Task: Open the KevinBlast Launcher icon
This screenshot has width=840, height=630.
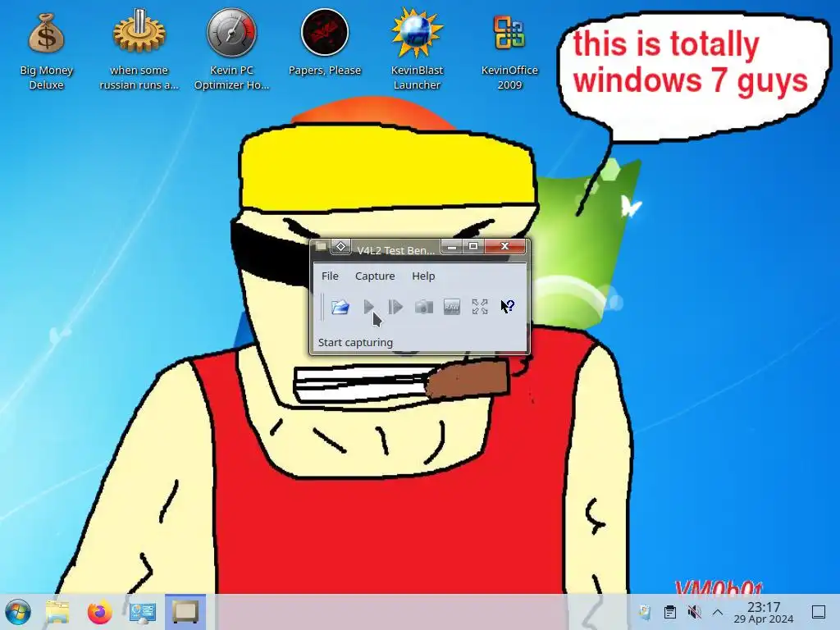Action: (x=417, y=51)
